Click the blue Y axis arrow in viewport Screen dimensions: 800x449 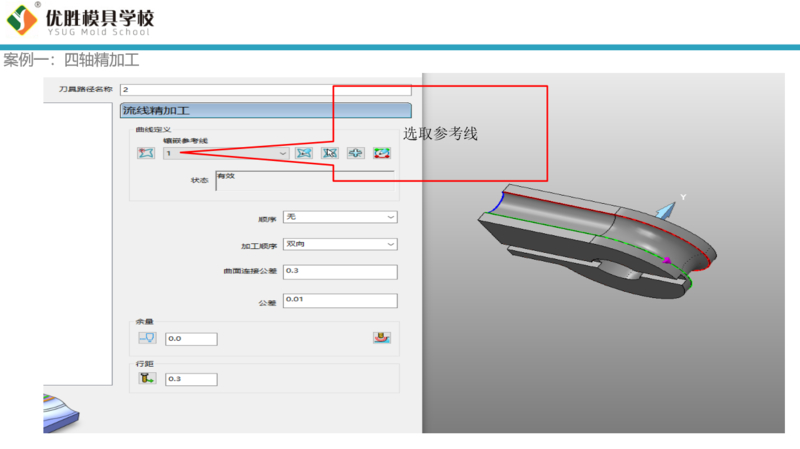(666, 210)
